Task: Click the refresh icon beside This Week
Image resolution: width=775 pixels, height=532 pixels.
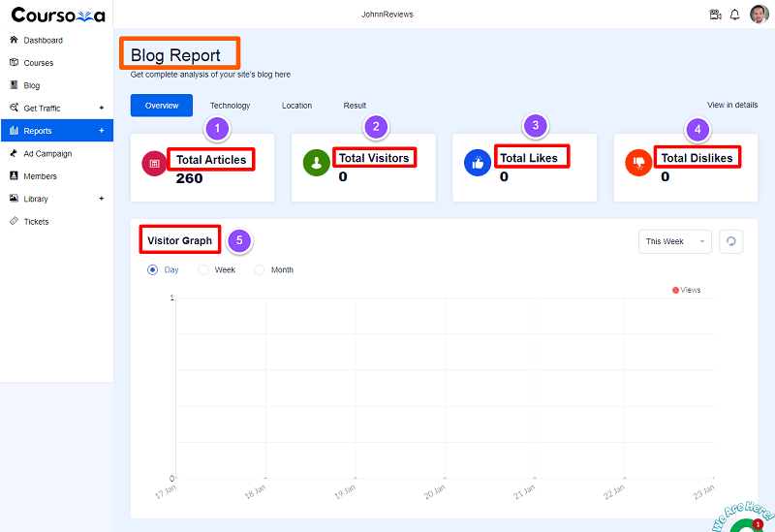Action: 731,241
